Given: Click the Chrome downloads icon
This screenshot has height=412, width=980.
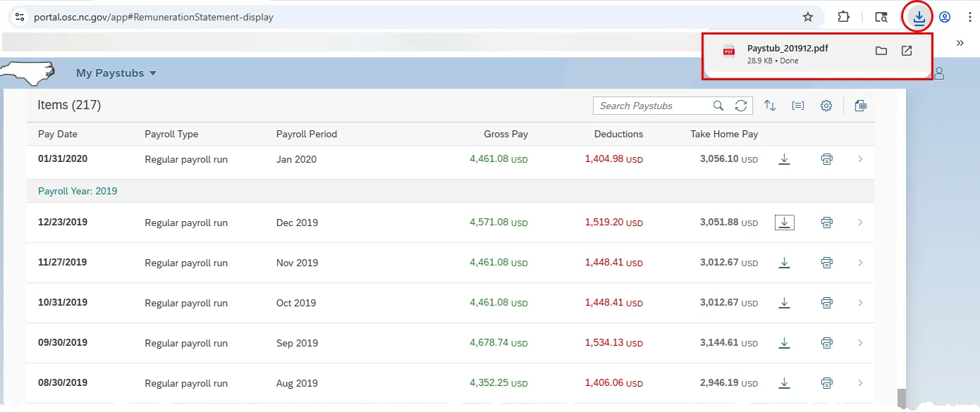Looking at the screenshot, I should coord(918,17).
